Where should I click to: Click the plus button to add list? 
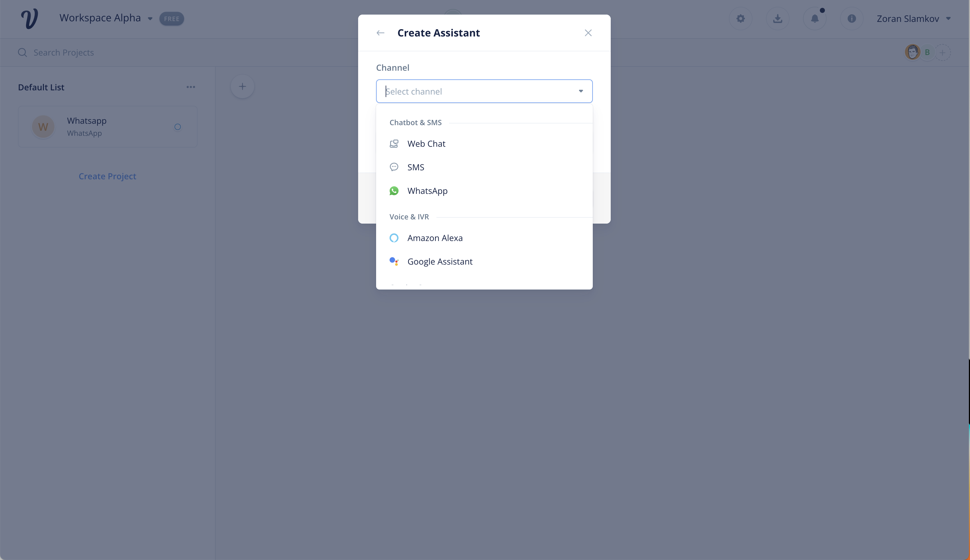tap(242, 86)
